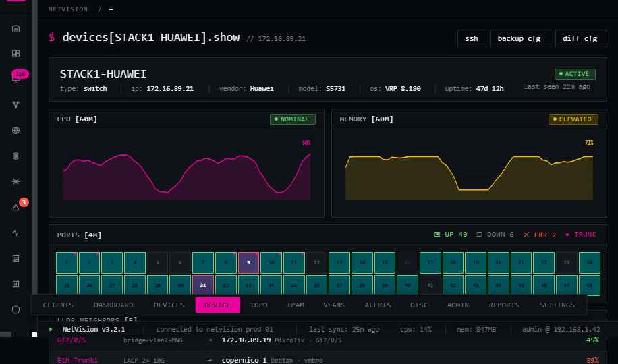The image size is (618, 364).
Task: Switch to the REPORTS tab
Action: (x=504, y=305)
